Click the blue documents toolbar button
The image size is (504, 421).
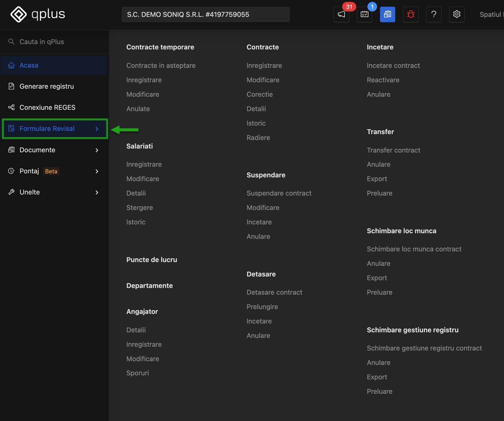387,14
